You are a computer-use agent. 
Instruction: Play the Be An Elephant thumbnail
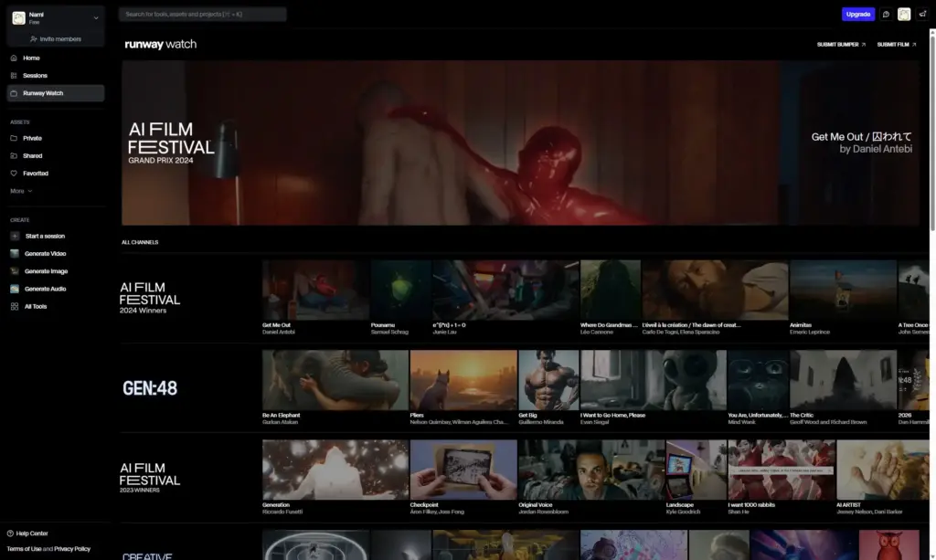point(335,380)
